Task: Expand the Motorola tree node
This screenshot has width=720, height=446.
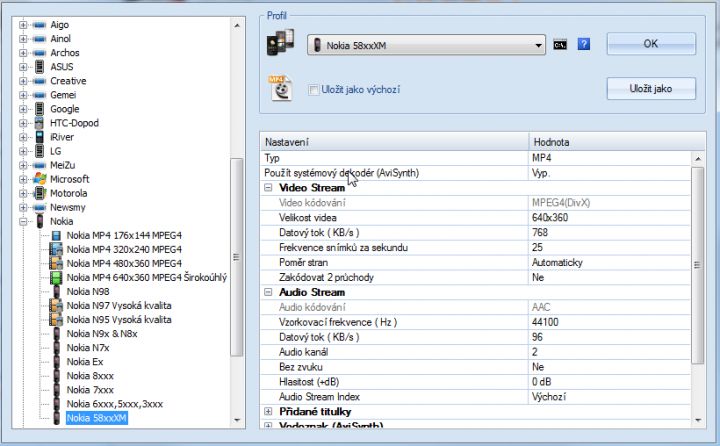Action: pos(23,193)
